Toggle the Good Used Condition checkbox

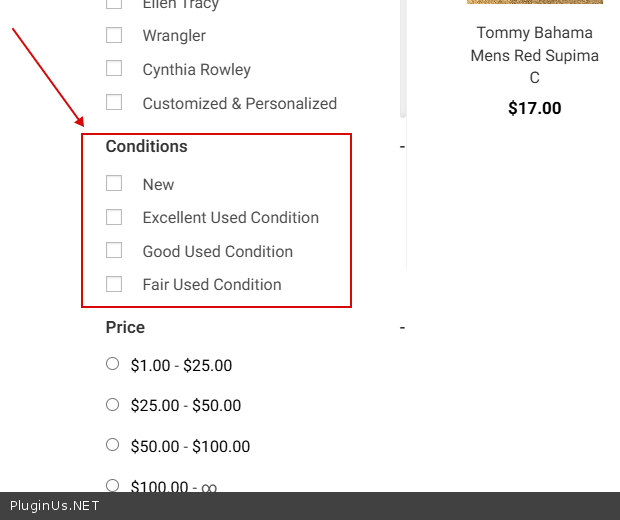(x=114, y=250)
